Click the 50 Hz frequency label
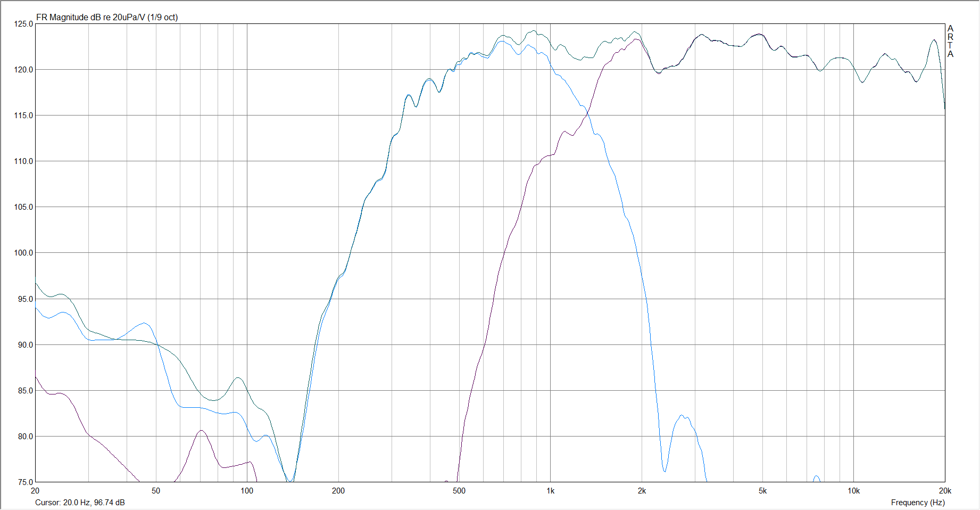980x510 pixels. (156, 491)
